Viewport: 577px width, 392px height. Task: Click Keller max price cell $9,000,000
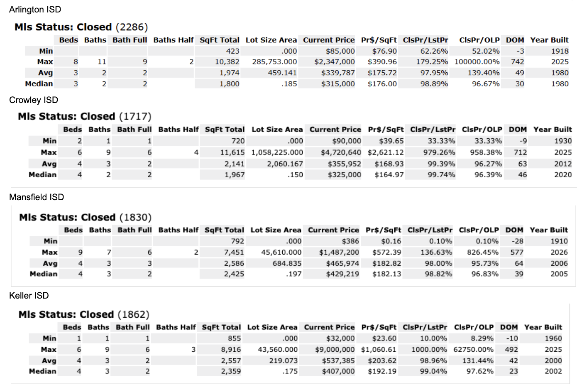click(335, 350)
